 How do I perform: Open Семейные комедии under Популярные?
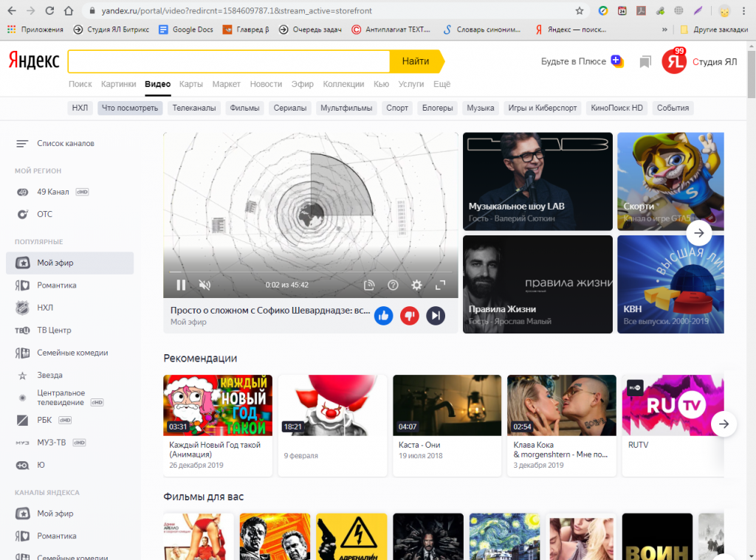point(70,353)
